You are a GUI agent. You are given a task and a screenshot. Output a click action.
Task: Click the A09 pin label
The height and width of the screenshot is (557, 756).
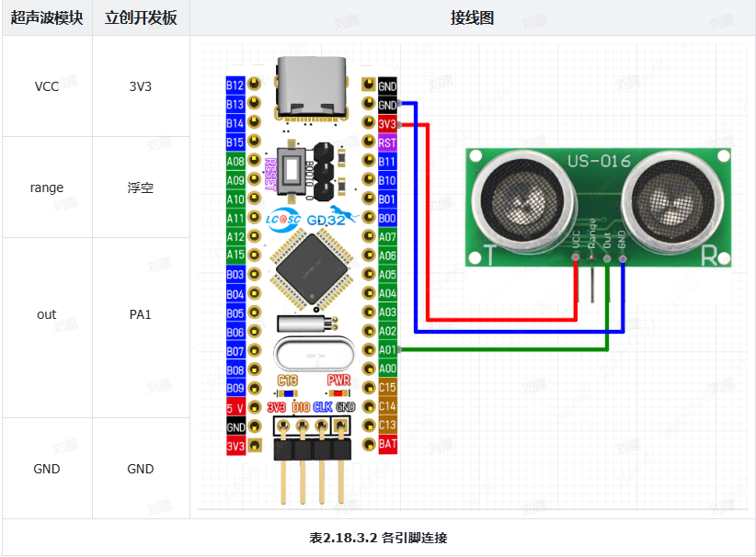[x=235, y=180]
